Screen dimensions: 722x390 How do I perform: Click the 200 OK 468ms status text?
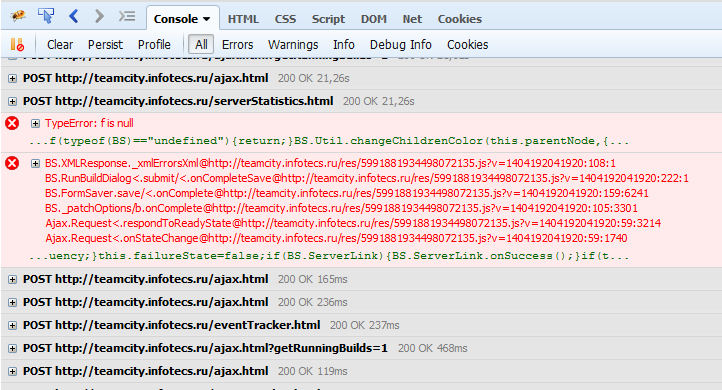432,348
